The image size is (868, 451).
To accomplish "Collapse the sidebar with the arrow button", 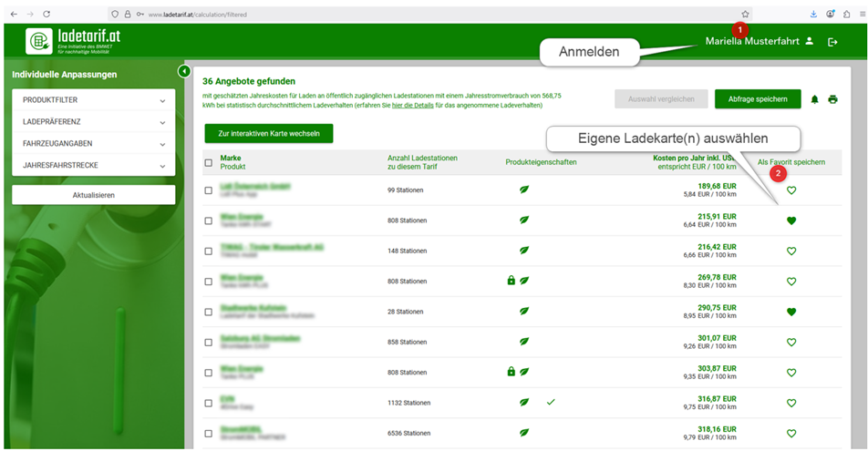I will tap(183, 71).
